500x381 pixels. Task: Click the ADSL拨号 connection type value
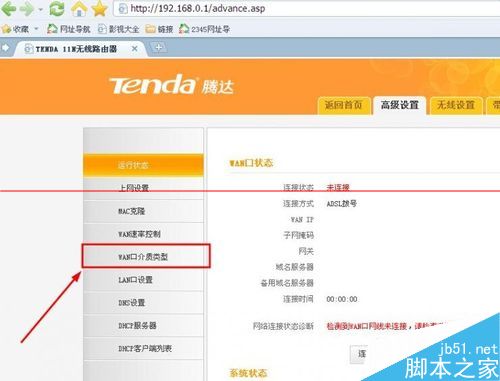coord(342,203)
